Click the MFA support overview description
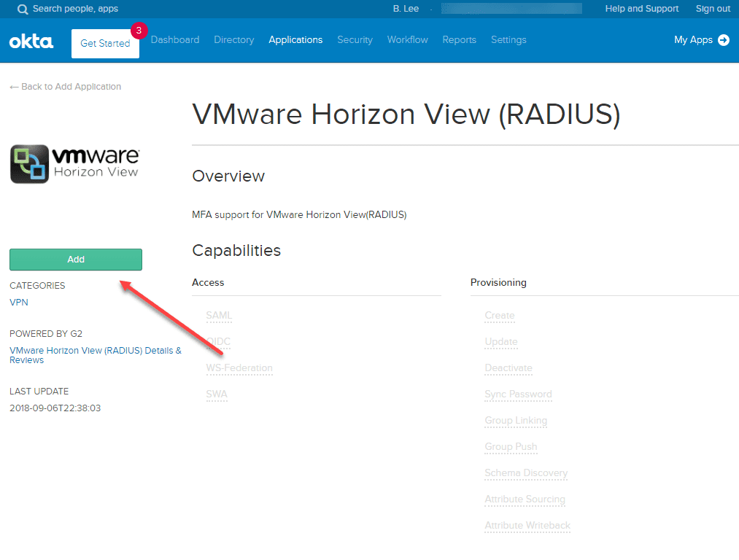The image size is (739, 560). pyautogui.click(x=299, y=215)
